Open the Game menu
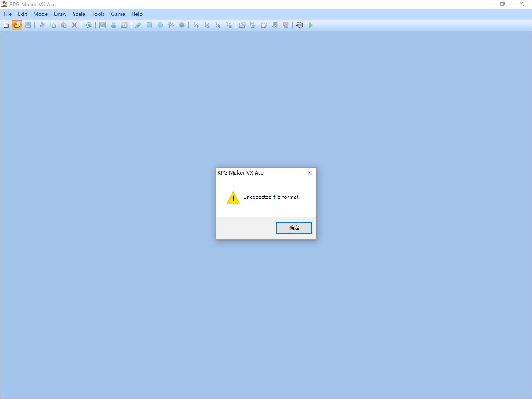 118,14
